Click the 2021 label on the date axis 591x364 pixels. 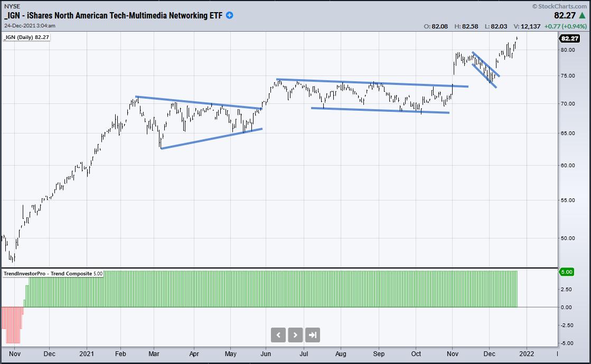click(86, 354)
